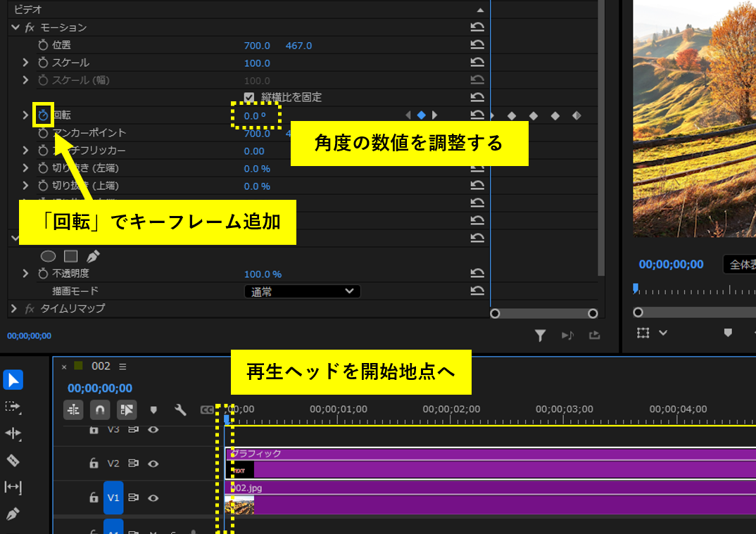
Task: Select the Track Select Forward tool
Action: tap(13, 407)
